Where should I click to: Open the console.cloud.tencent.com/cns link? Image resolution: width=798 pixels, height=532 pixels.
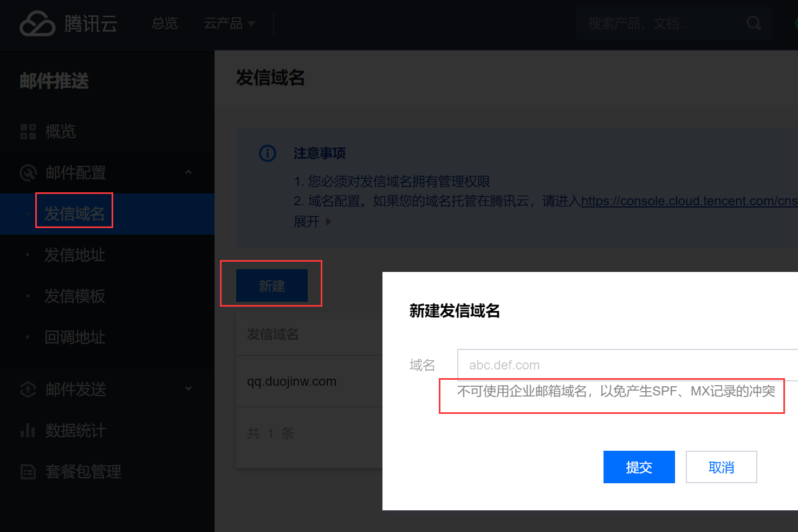(x=689, y=201)
